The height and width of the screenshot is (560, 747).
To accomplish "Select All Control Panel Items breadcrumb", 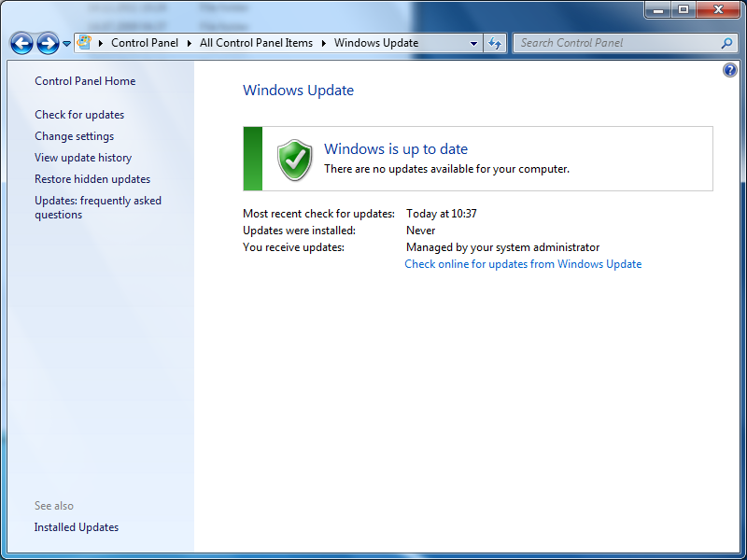I will 256,43.
